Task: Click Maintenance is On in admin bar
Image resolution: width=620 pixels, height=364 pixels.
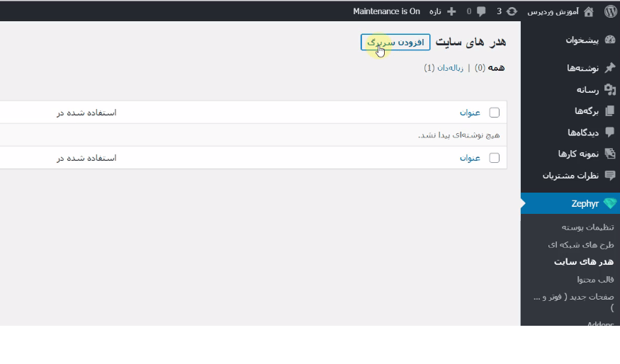Action: point(386,11)
